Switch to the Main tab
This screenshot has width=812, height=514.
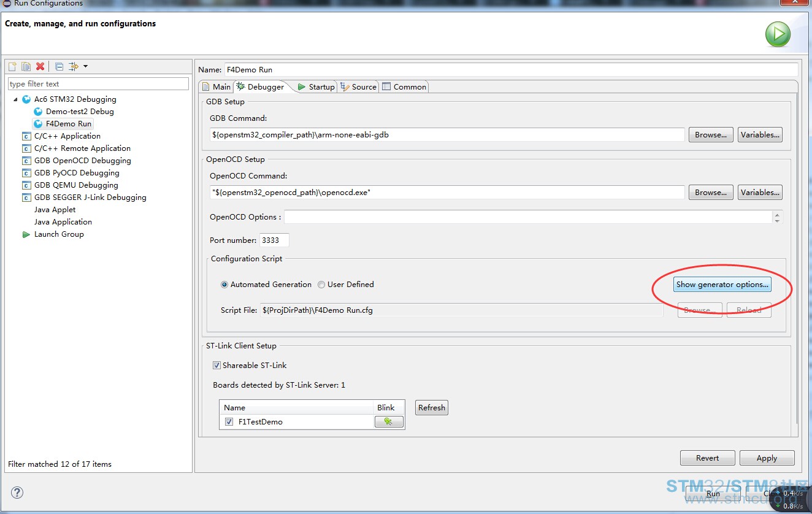pos(216,86)
